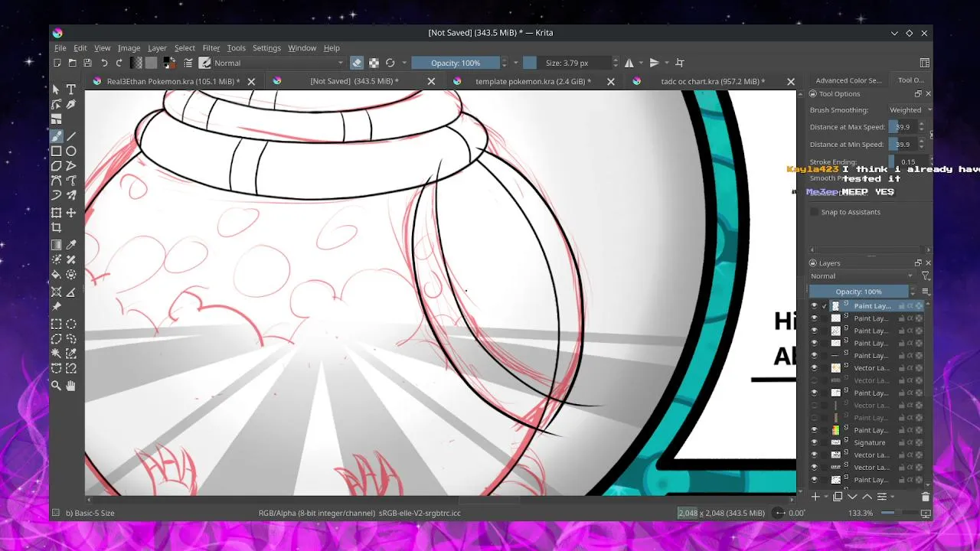This screenshot has height=551, width=980.
Task: Duplicate the layer with the copy button
Action: (x=838, y=497)
